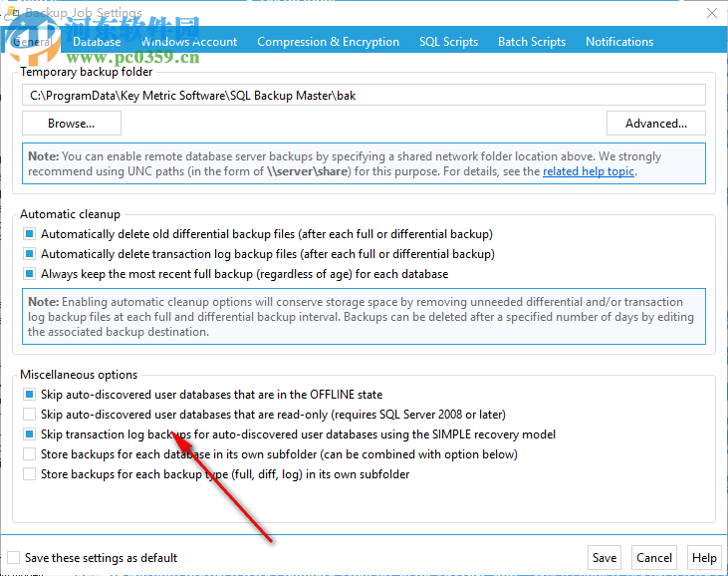The width and height of the screenshot is (728, 576).
Task: Open the Windows Account tab
Action: (189, 42)
